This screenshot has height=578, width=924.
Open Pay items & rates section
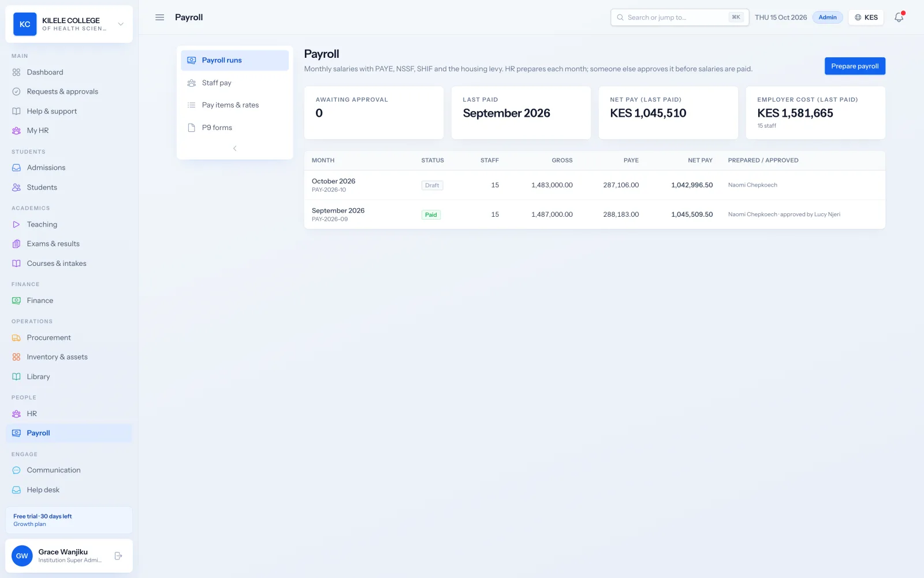tap(234, 105)
